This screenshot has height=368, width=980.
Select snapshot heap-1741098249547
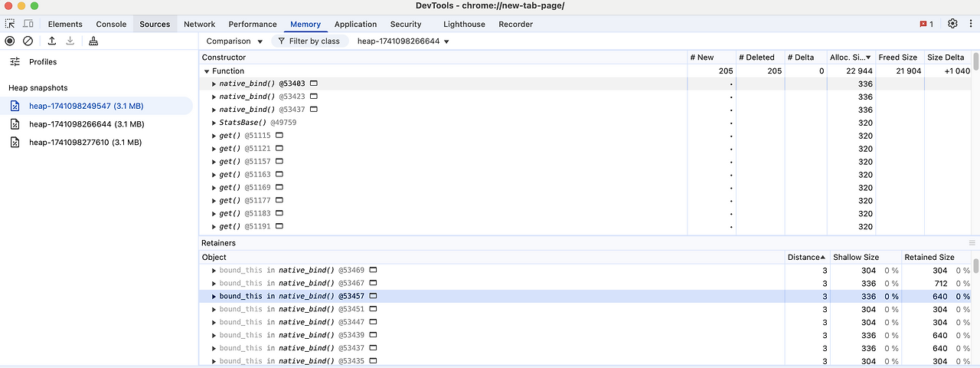click(96, 106)
